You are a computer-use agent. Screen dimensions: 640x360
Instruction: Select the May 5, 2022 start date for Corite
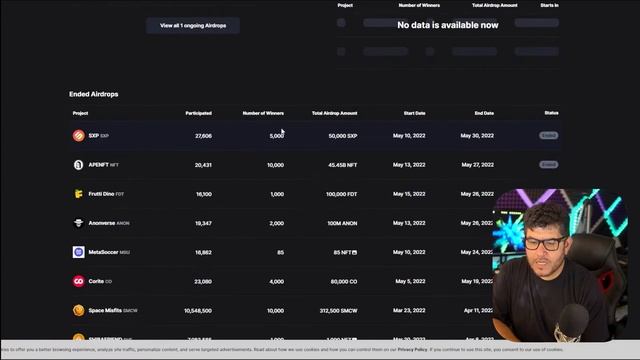410,281
